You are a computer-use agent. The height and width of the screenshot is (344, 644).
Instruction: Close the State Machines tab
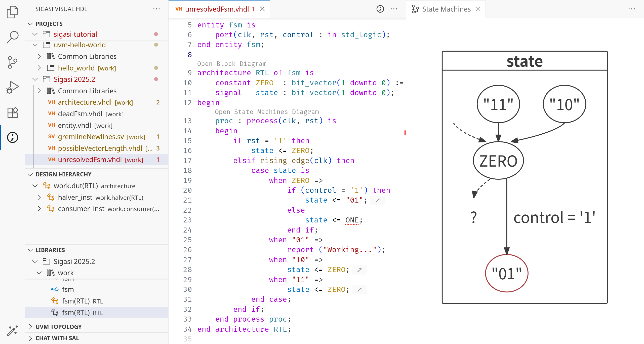[478, 9]
